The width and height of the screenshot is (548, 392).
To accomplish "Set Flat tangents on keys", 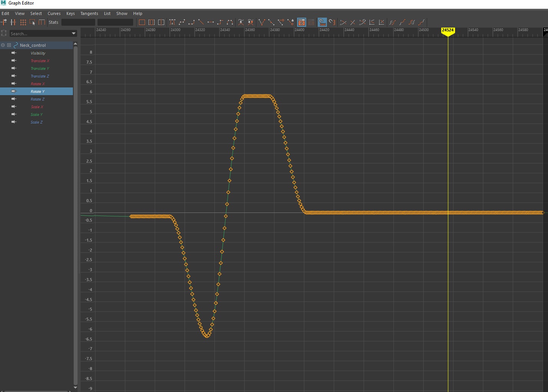I will coord(211,22).
